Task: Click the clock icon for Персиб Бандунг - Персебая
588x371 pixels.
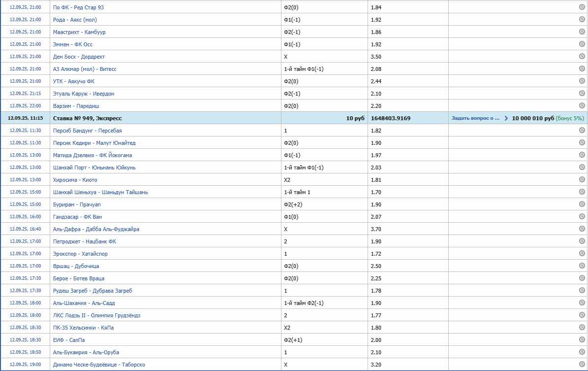Action: pyautogui.click(x=582, y=131)
